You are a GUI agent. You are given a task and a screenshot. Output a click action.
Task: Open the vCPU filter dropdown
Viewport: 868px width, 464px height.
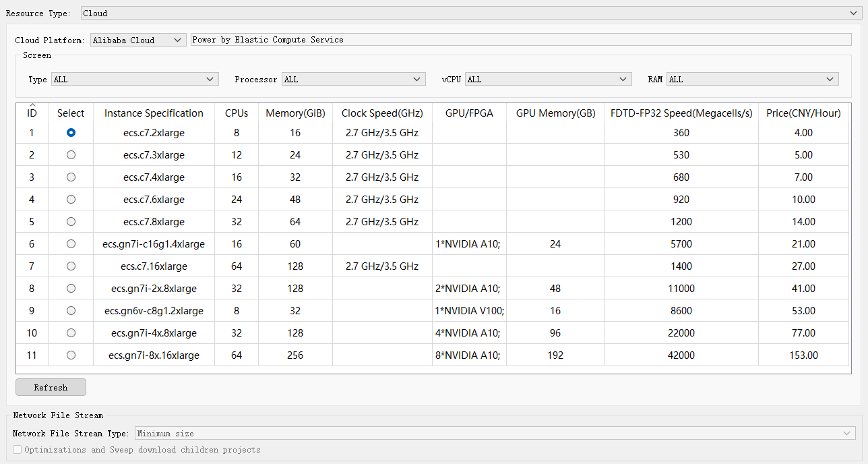[548, 80]
